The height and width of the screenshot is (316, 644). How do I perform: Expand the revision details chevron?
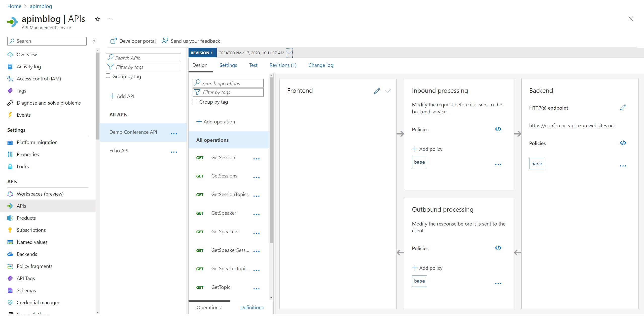pyautogui.click(x=289, y=53)
